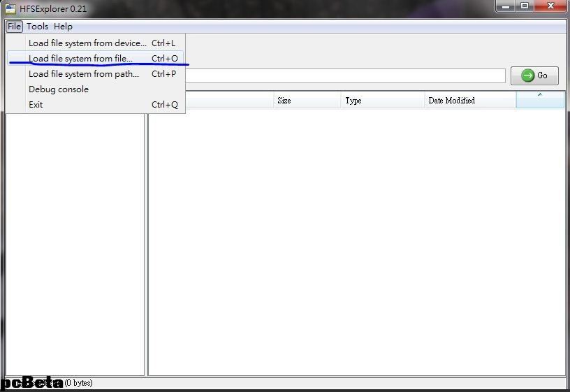This screenshot has height=392, width=570.
Task: Select Load file system from file
Action: [80, 59]
